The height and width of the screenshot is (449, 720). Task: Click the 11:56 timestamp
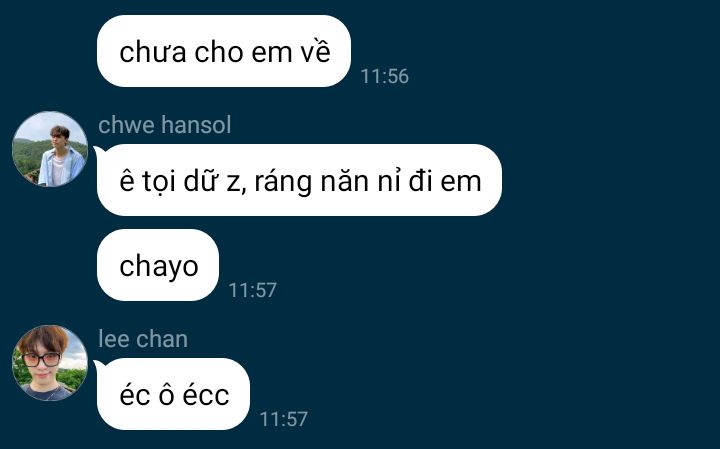[384, 76]
